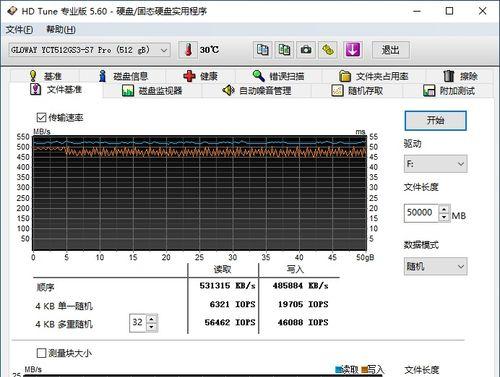Click the 4 KB 多重随机 row label

tap(64, 324)
